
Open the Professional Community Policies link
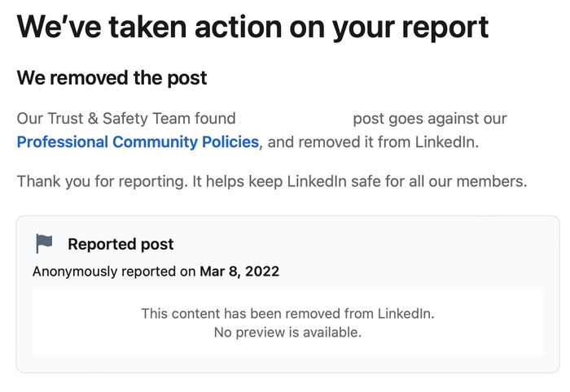[138, 142]
